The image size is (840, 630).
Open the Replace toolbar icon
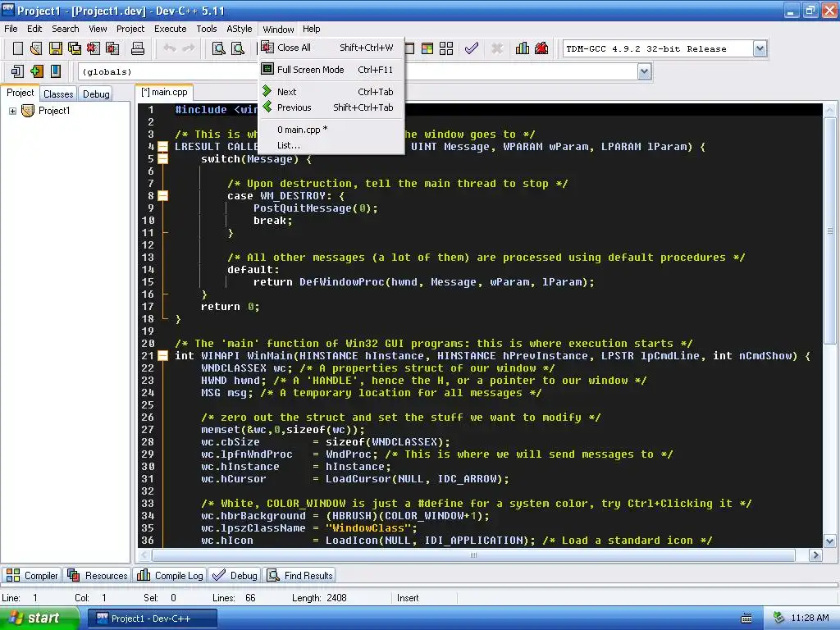[237, 48]
